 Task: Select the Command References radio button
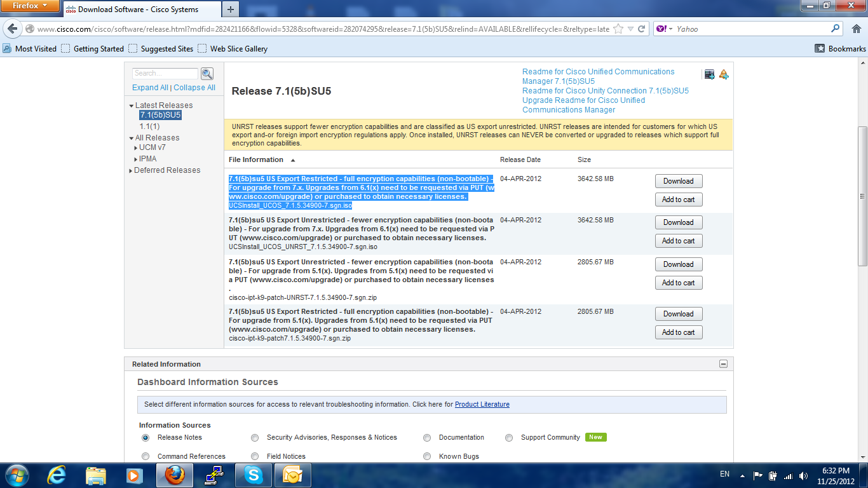pyautogui.click(x=146, y=456)
